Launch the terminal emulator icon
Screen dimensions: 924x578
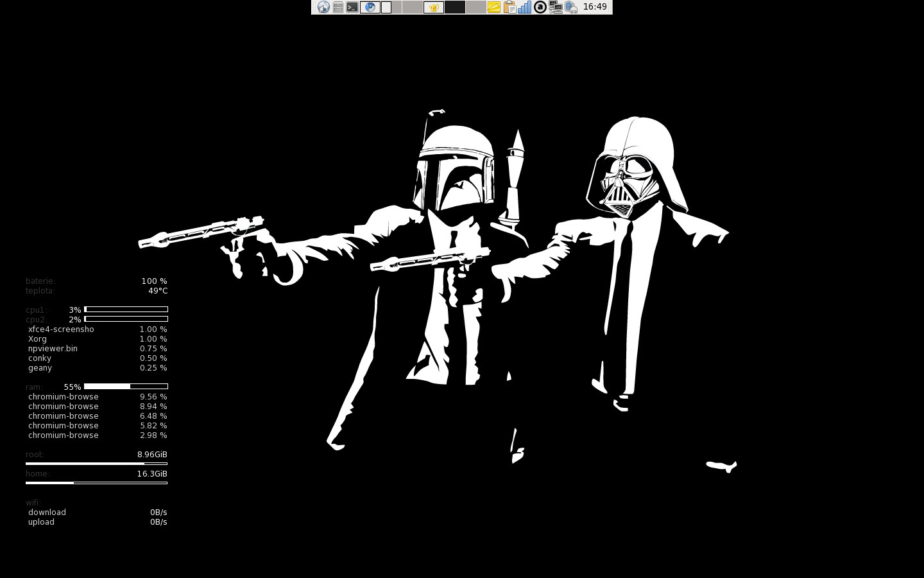coord(352,7)
